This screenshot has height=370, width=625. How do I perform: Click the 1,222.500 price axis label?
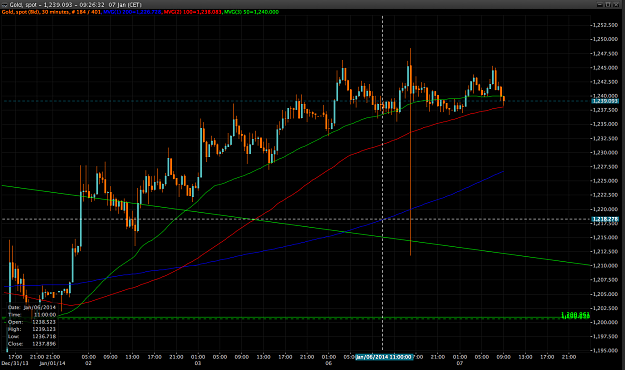(605, 195)
